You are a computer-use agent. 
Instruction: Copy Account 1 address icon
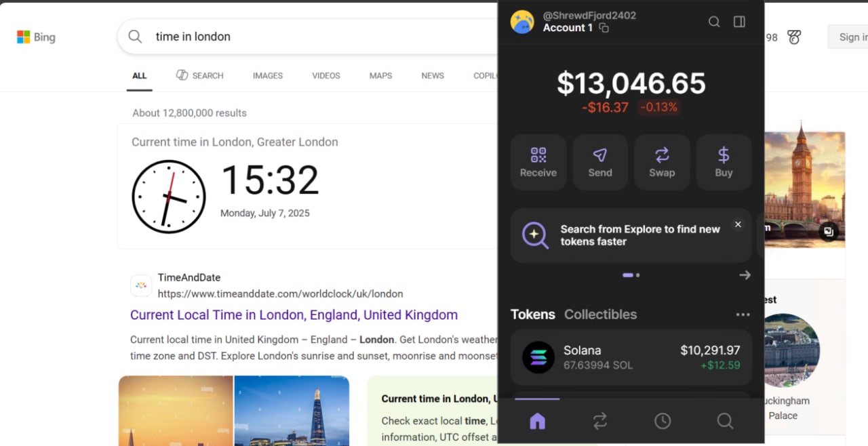604,28
